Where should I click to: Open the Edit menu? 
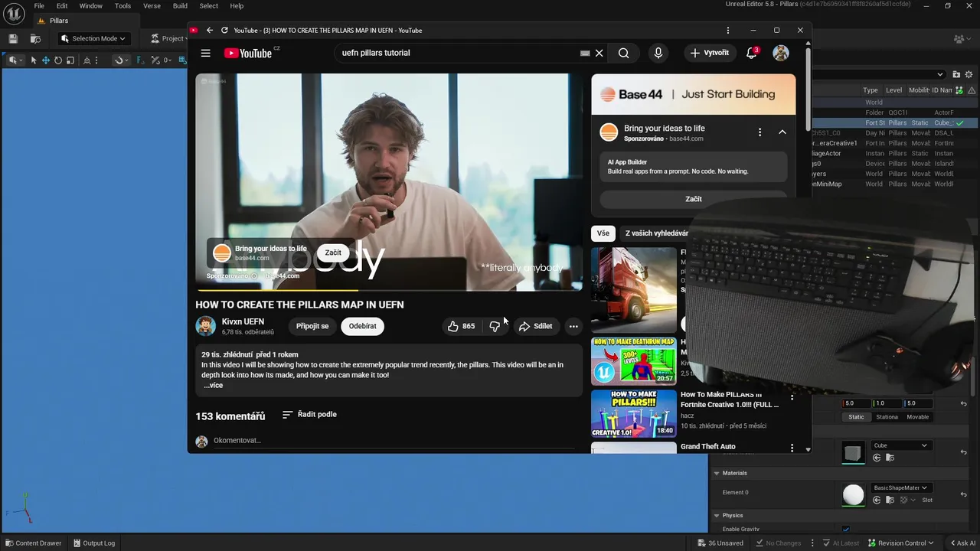tap(62, 5)
